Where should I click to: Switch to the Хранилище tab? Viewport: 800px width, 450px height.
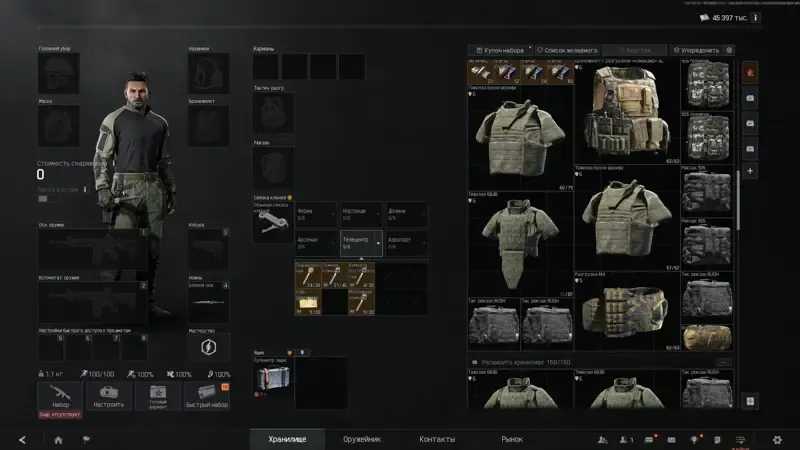tap(287, 439)
